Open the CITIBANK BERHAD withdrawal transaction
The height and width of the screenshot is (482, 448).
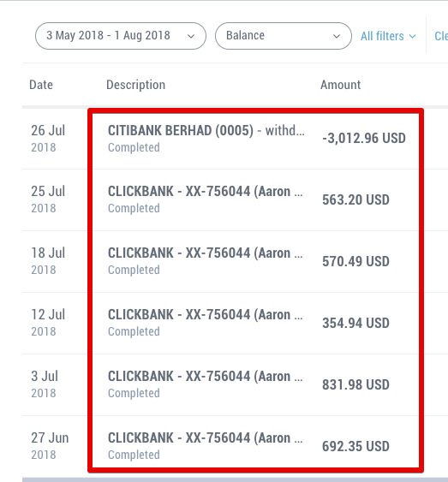[235, 139]
